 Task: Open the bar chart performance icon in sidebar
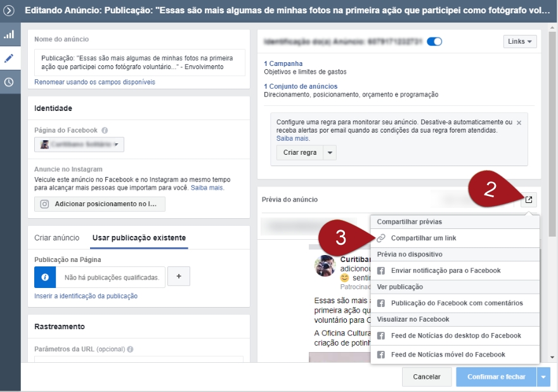pyautogui.click(x=9, y=35)
